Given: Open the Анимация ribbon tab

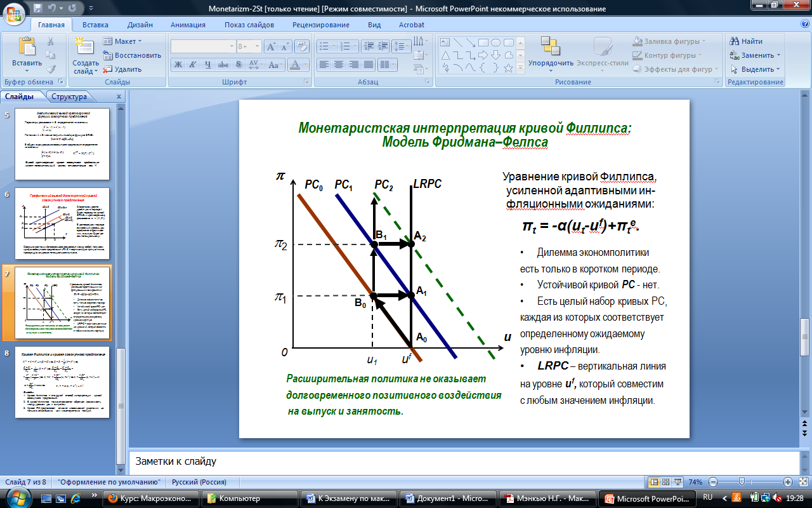Looking at the screenshot, I should [188, 25].
